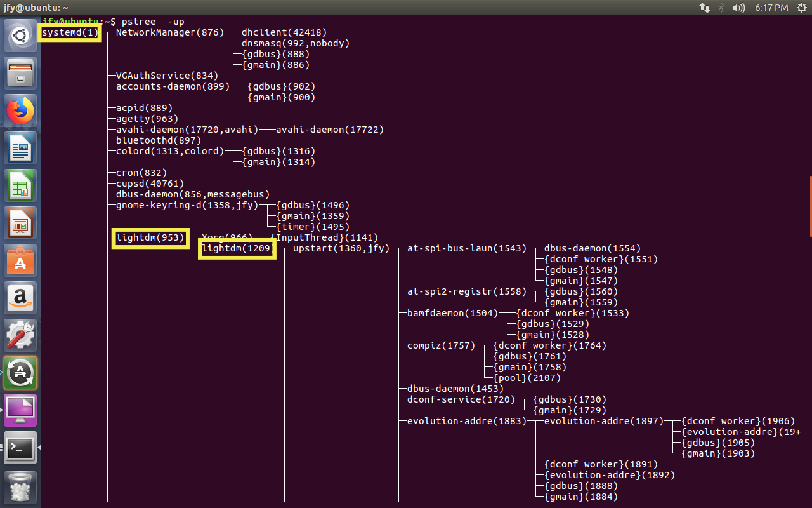Select the text 'dbus-daemon(1554)'
812x508 pixels.
(592, 248)
